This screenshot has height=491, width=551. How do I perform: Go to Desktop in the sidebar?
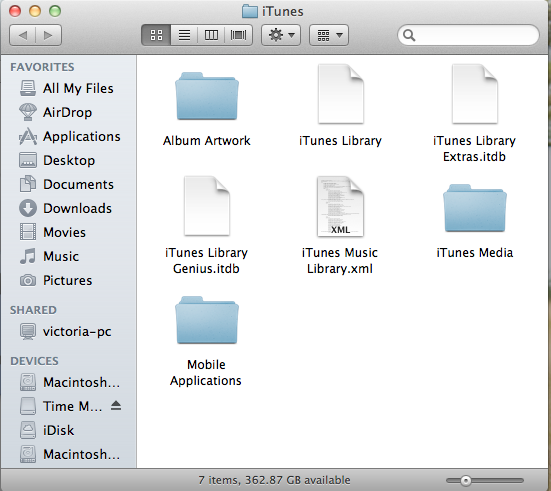[x=69, y=160]
